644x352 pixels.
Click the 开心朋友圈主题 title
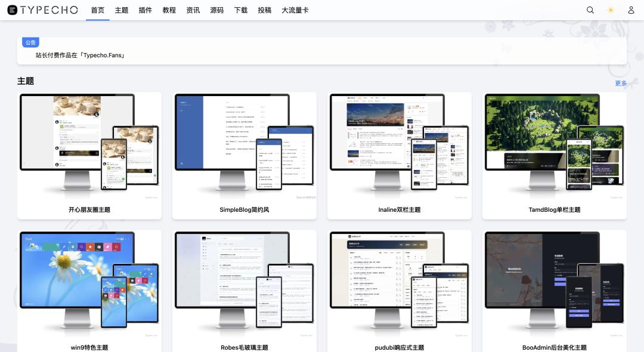coord(89,209)
